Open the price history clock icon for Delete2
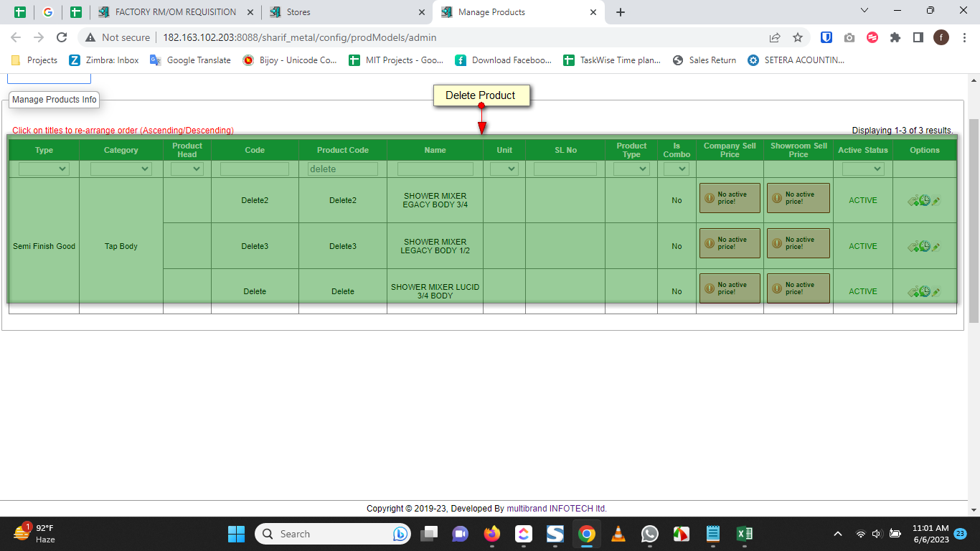The height and width of the screenshot is (551, 980). tap(925, 201)
